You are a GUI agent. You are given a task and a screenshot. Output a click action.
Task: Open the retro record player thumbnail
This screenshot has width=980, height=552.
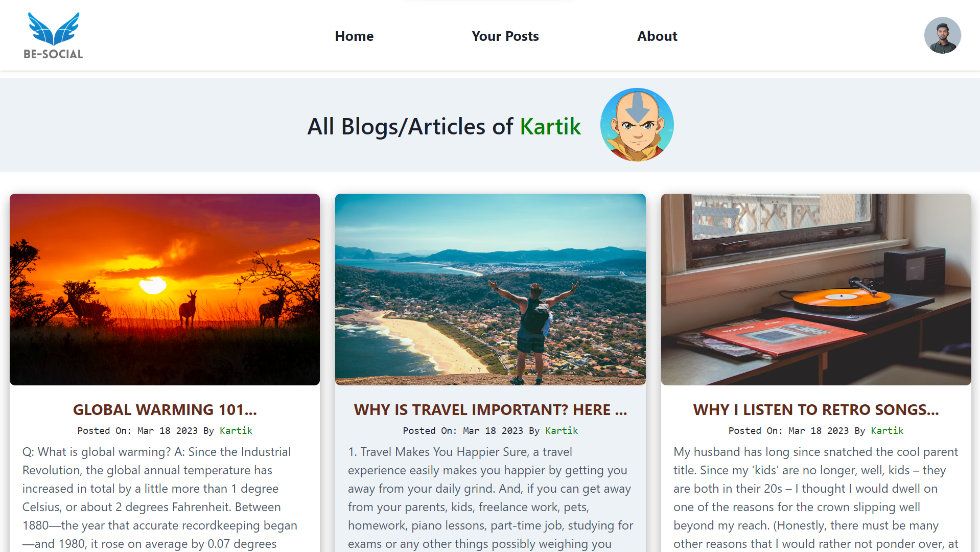point(816,289)
